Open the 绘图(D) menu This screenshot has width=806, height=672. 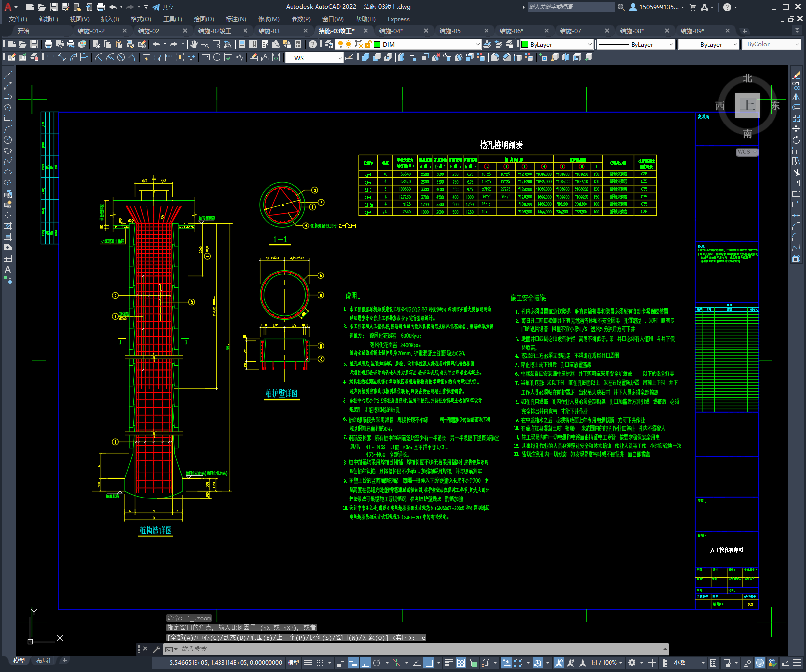point(204,19)
